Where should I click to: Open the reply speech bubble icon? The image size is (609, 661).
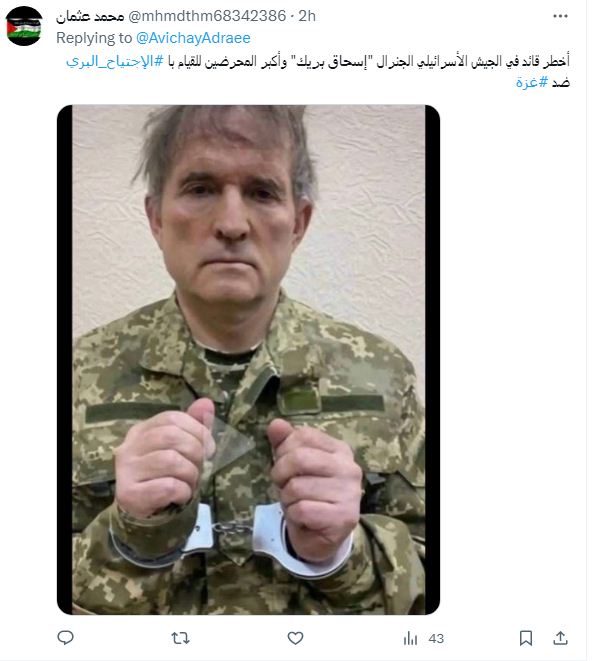coord(65,638)
